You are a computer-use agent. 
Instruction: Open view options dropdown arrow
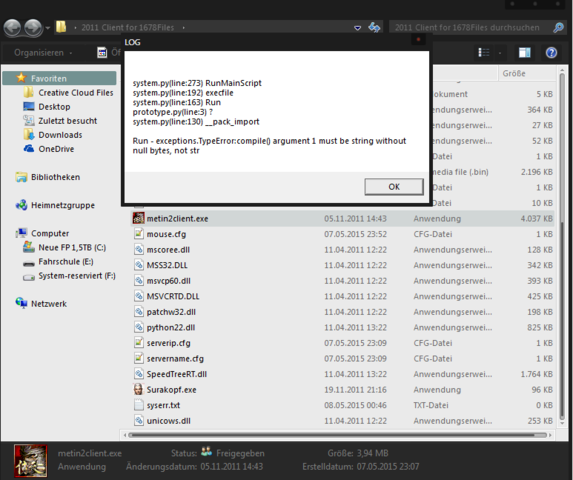click(500, 53)
